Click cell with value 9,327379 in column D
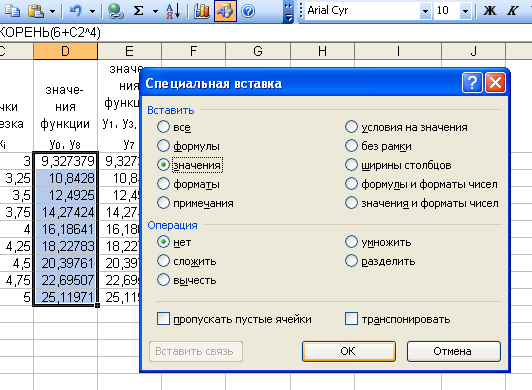This screenshot has width=532, height=390. 65,161
